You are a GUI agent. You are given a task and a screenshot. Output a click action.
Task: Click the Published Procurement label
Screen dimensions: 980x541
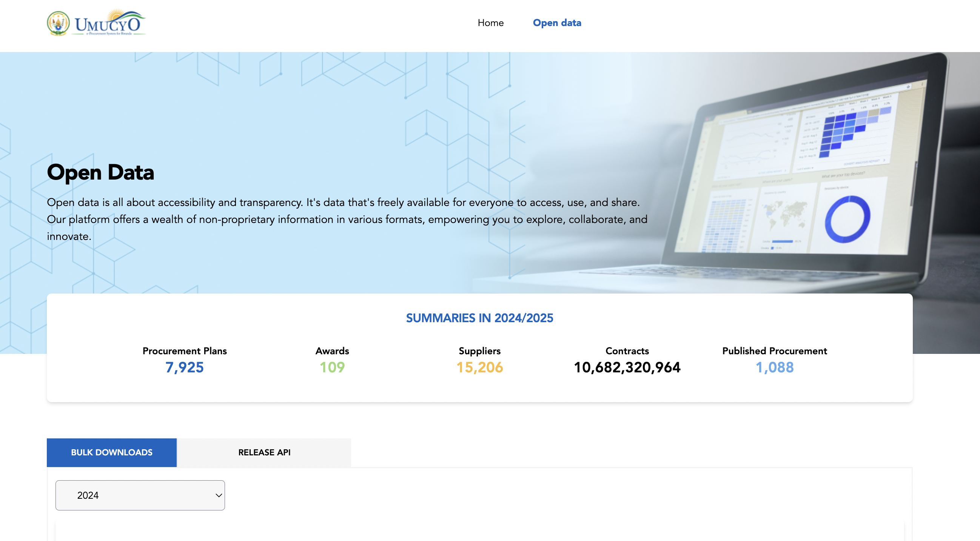point(774,350)
